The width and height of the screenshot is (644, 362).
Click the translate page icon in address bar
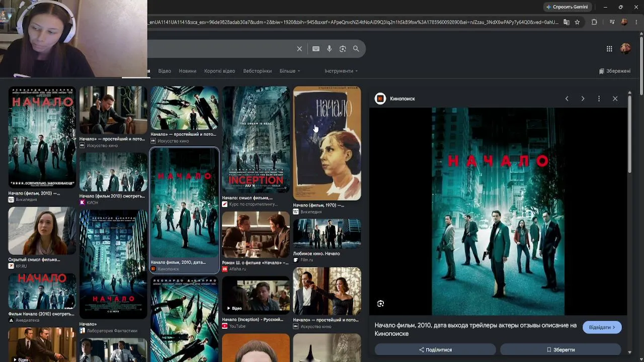point(567,22)
